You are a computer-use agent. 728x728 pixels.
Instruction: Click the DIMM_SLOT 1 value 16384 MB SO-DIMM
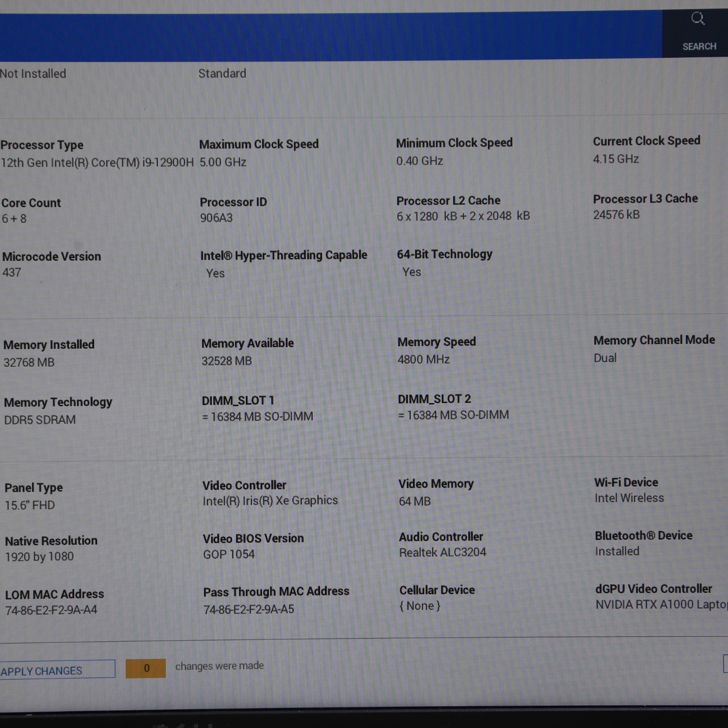point(258,416)
